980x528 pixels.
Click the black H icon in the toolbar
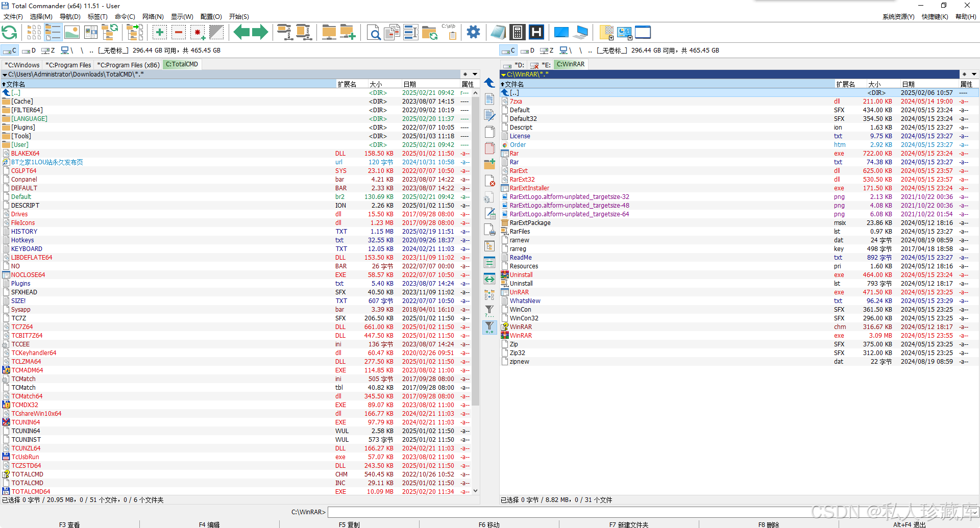pyautogui.click(x=536, y=33)
